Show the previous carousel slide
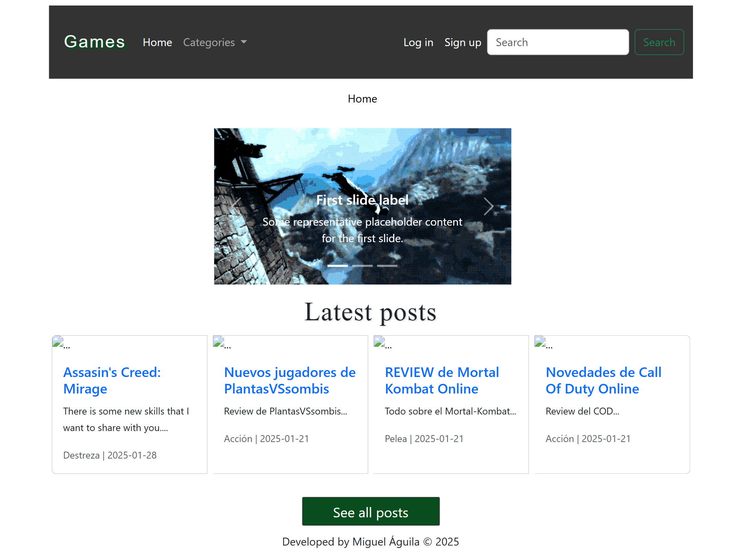Viewport: 741px width, 560px height. click(236, 206)
